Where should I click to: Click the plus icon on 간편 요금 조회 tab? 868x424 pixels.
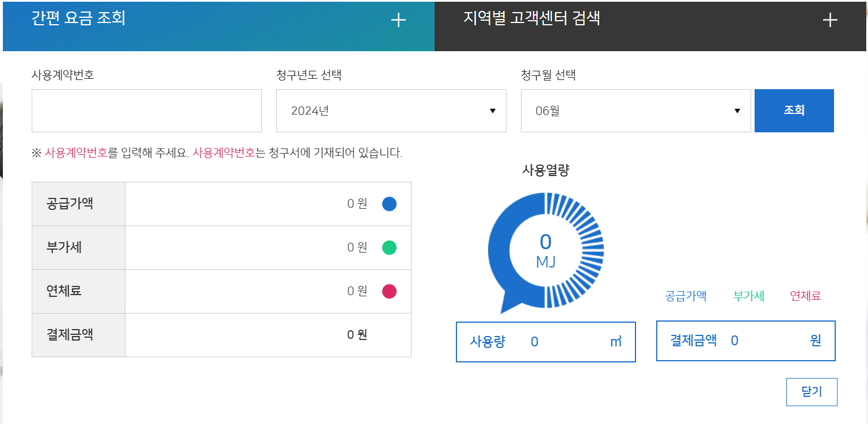point(397,21)
